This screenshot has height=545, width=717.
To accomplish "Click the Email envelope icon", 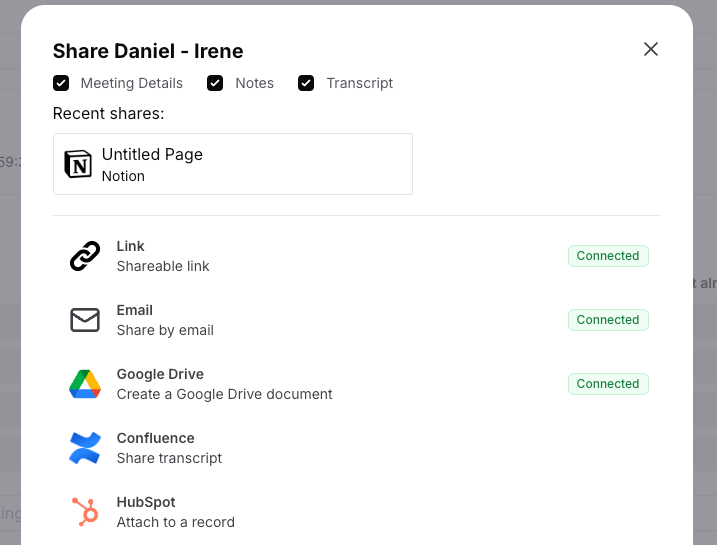I will click(85, 320).
